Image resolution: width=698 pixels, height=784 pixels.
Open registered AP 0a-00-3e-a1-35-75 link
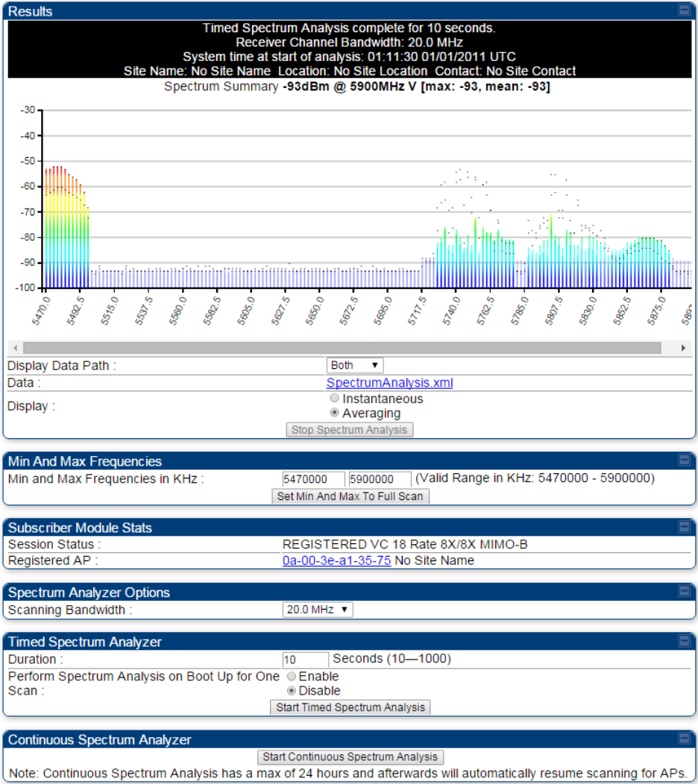[337, 560]
